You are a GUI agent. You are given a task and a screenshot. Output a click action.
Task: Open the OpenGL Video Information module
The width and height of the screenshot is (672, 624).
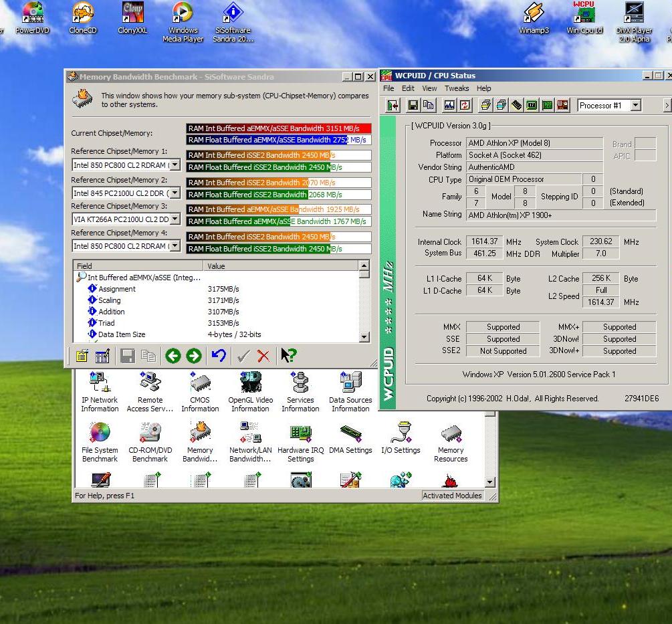point(250,392)
